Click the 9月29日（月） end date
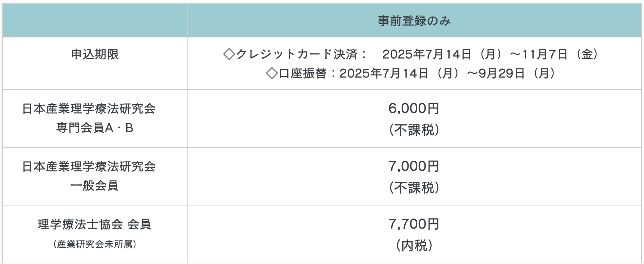The height and width of the screenshot is (264, 644). pos(518,73)
